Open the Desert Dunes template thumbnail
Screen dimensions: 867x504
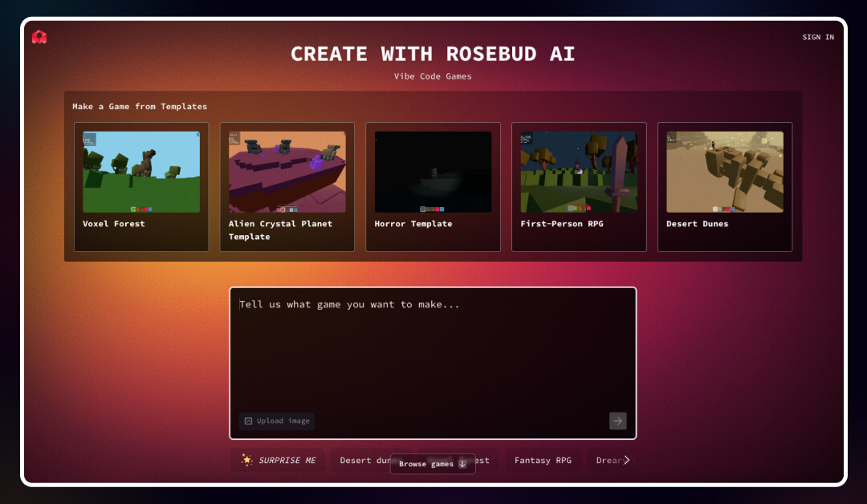[x=725, y=172]
